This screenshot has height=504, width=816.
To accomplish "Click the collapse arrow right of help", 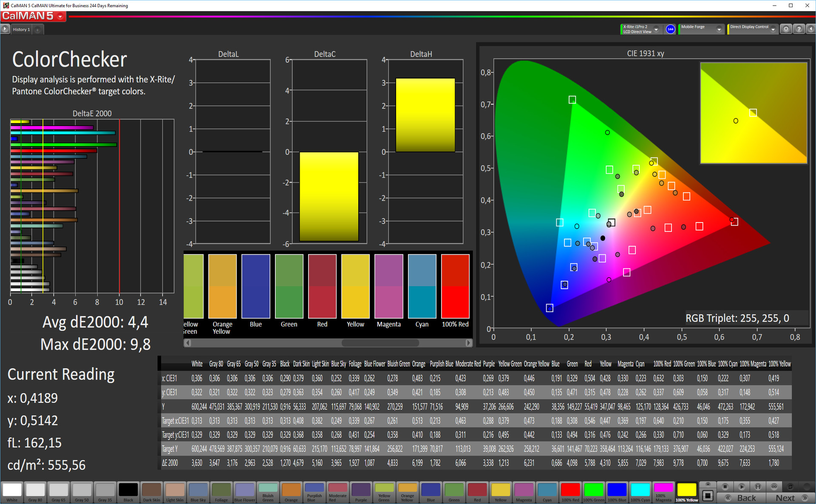I will click(810, 29).
